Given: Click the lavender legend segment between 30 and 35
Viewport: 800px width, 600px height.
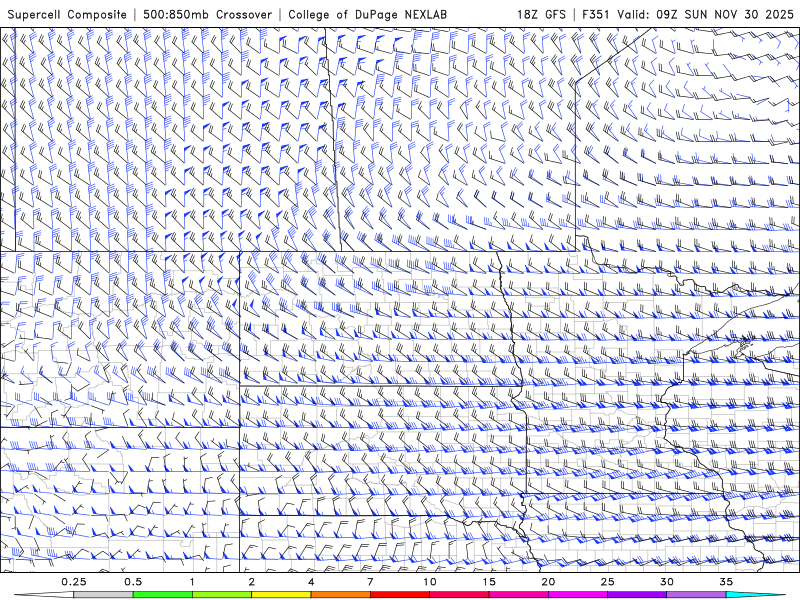Looking at the screenshot, I should pyautogui.click(x=696, y=595).
